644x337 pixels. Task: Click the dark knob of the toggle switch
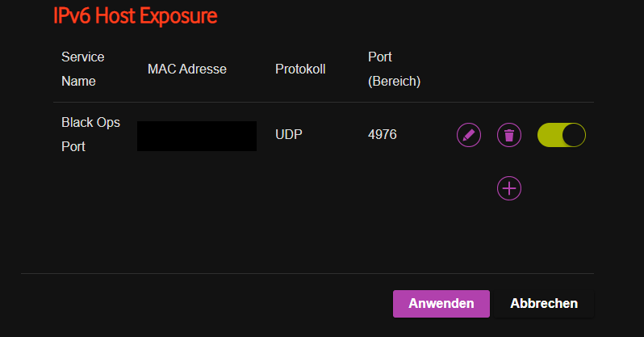(x=574, y=135)
